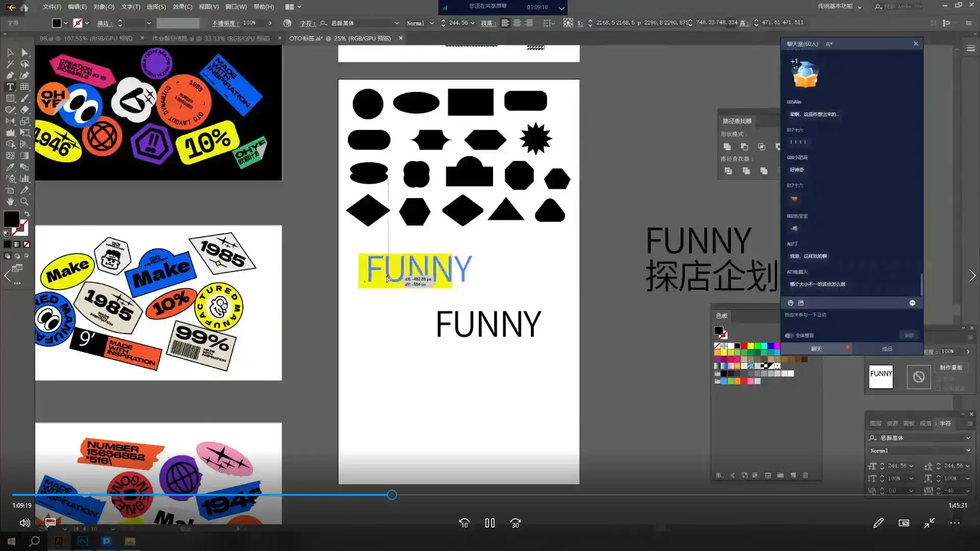The image size is (980, 551).
Task: Select the Eyedropper tool
Action: (x=10, y=167)
